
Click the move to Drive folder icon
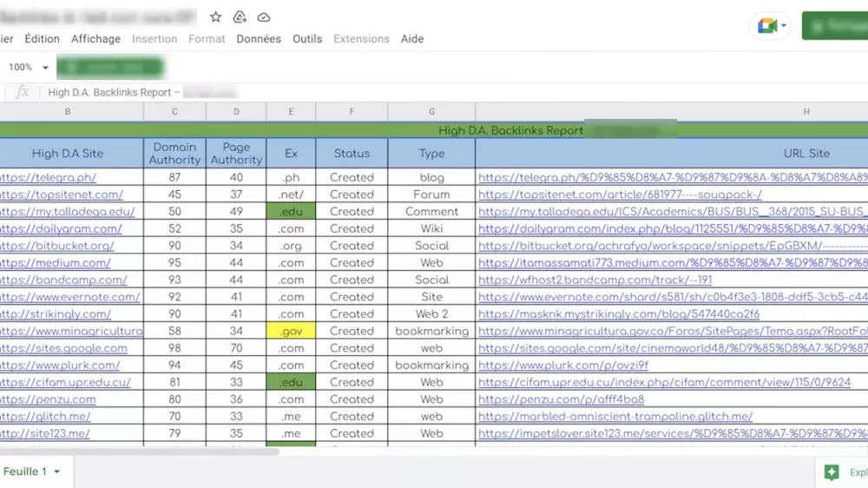[x=240, y=17]
